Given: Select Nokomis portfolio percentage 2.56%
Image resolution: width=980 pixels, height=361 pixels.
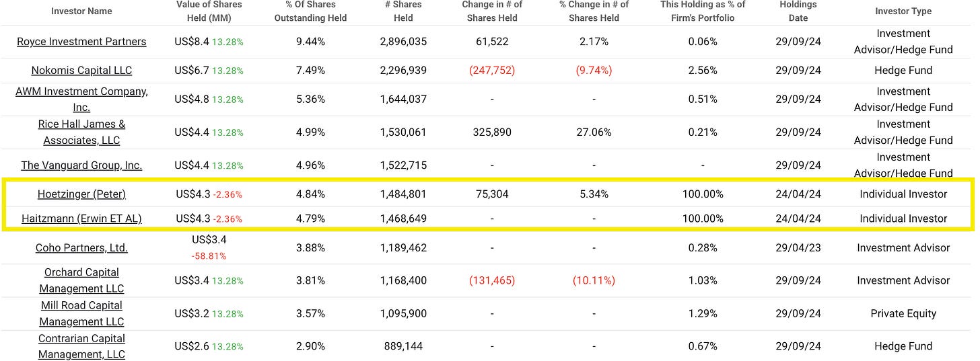Looking at the screenshot, I should (x=703, y=71).
